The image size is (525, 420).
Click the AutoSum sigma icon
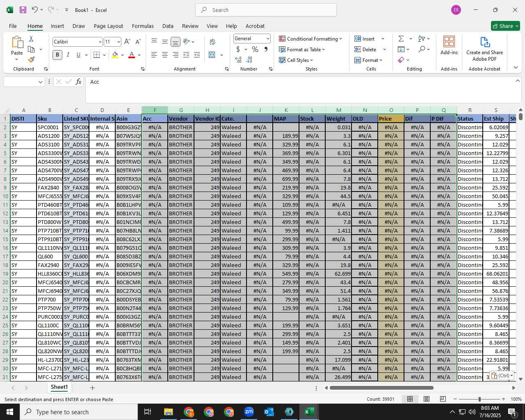click(x=401, y=39)
